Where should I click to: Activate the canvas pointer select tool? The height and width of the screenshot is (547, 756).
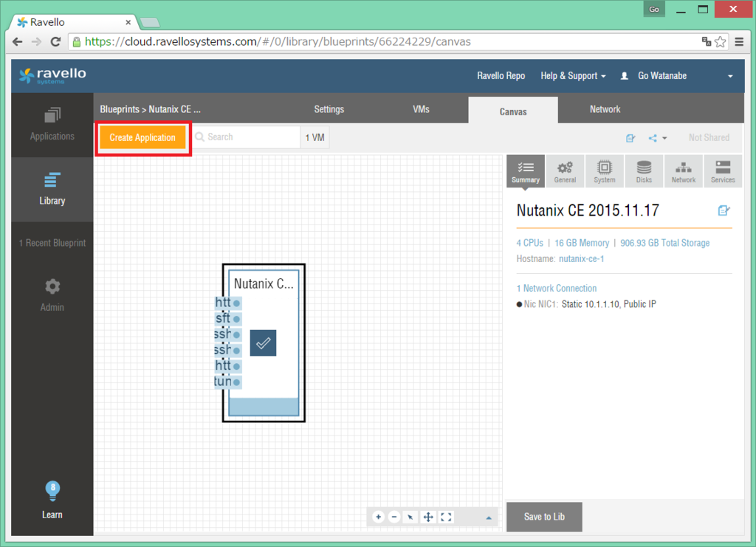click(x=410, y=517)
